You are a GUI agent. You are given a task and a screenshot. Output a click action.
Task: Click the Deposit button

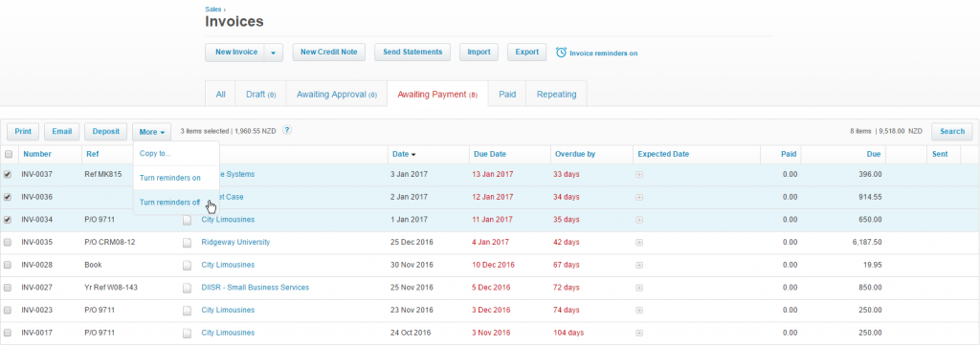click(105, 132)
